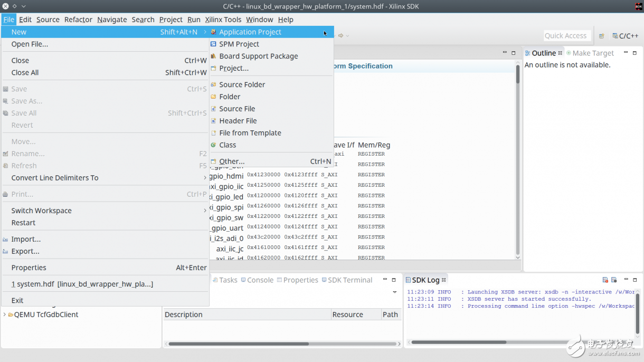644x362 pixels.
Task: Expand Convert Line Delimiters To submenu
Action: point(205,178)
